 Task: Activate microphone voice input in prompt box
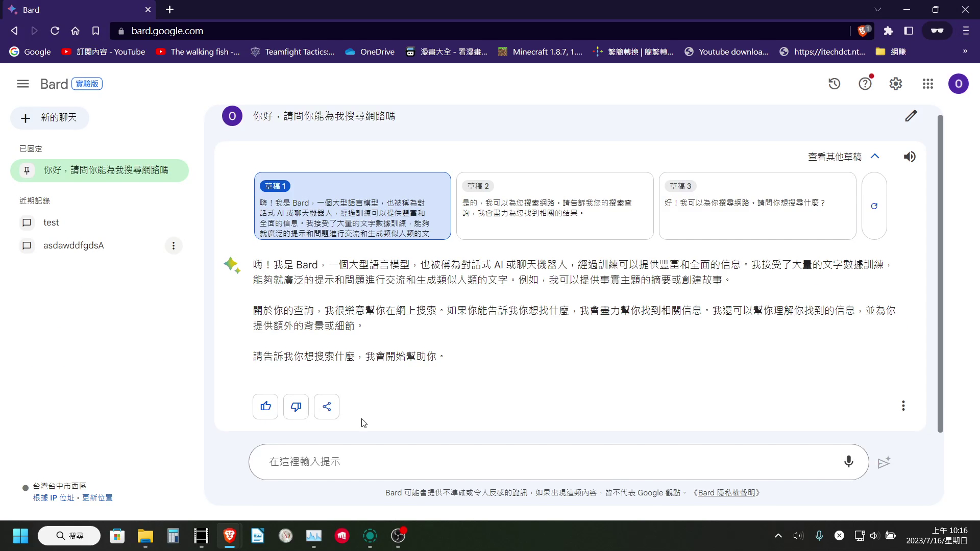(848, 462)
